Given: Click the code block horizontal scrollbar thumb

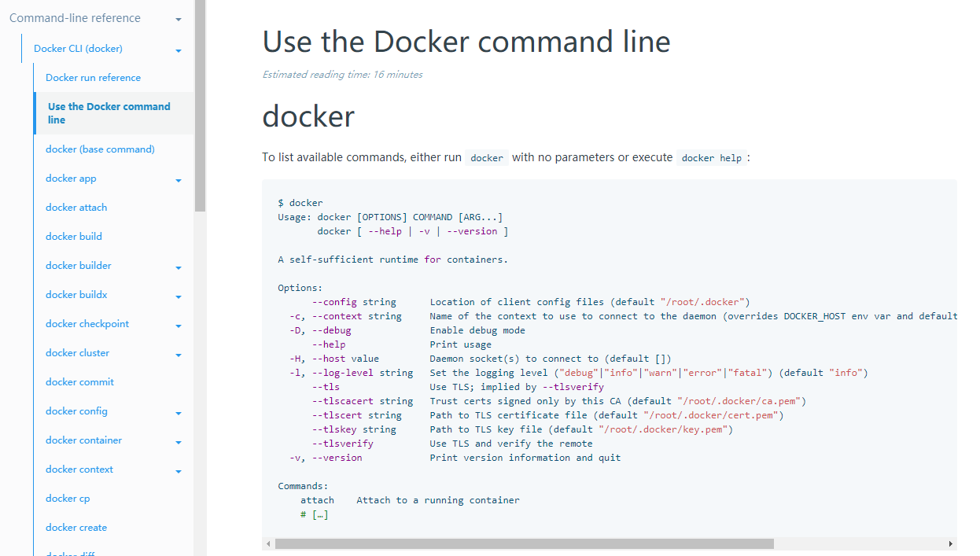Looking at the screenshot, I should point(524,544).
